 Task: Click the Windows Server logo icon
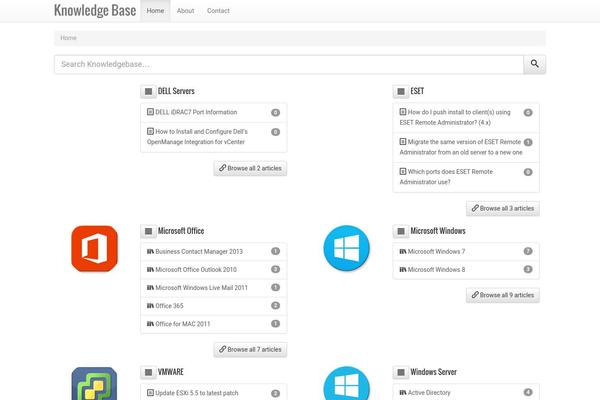(x=347, y=383)
